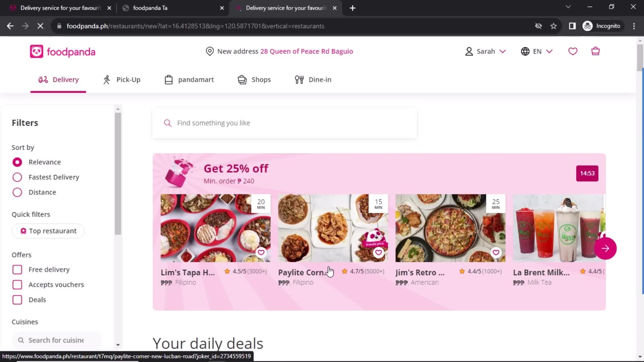This screenshot has width=644, height=362.
Task: Expand the language selector EN dropdown
Action: 537,51
